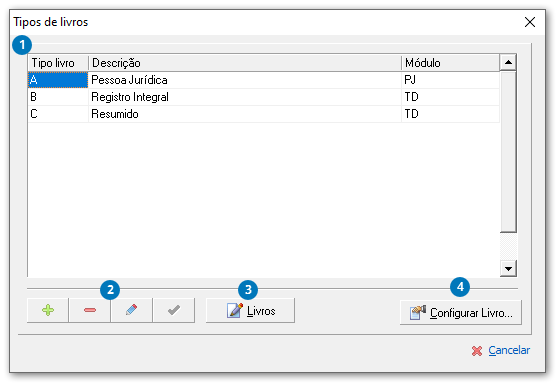The image size is (559, 386).
Task: Select the 'TD' cell in Resumido row
Action: (451, 114)
